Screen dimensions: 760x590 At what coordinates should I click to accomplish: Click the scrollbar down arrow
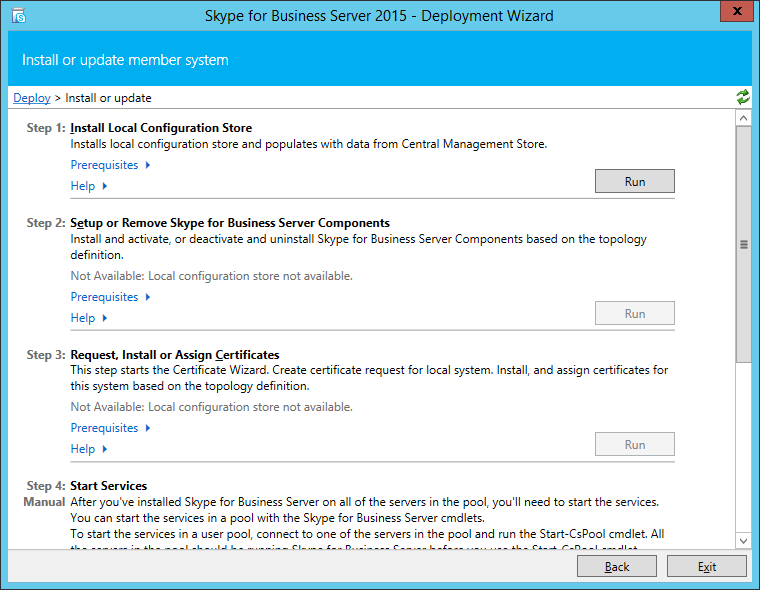[743, 540]
